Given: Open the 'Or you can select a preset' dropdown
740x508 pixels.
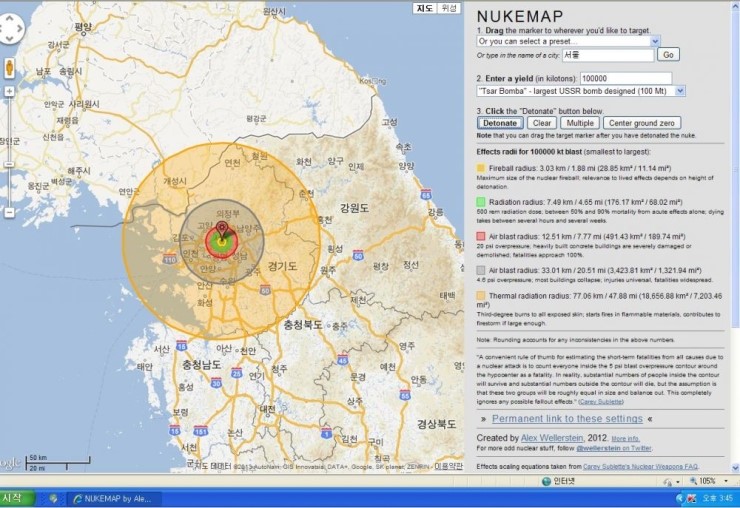Looking at the screenshot, I should [568, 41].
